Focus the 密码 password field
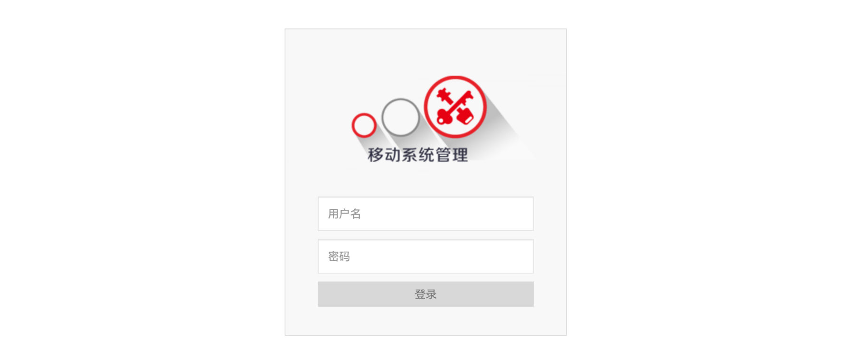Image resolution: width=868 pixels, height=357 pixels. 425,256
